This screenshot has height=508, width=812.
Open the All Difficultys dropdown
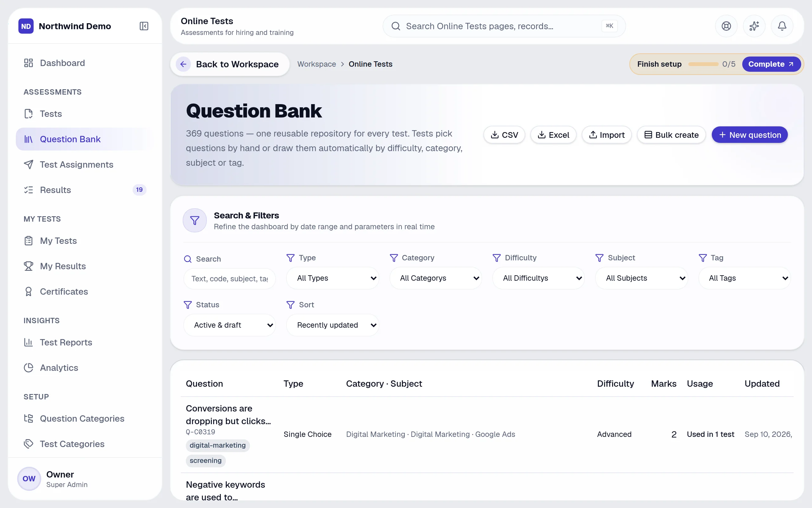538,278
